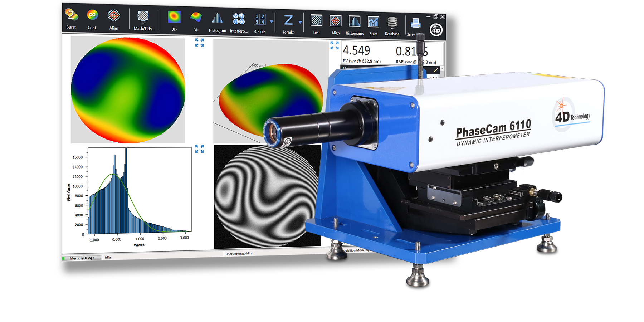Open the Live camera view

coord(316,24)
